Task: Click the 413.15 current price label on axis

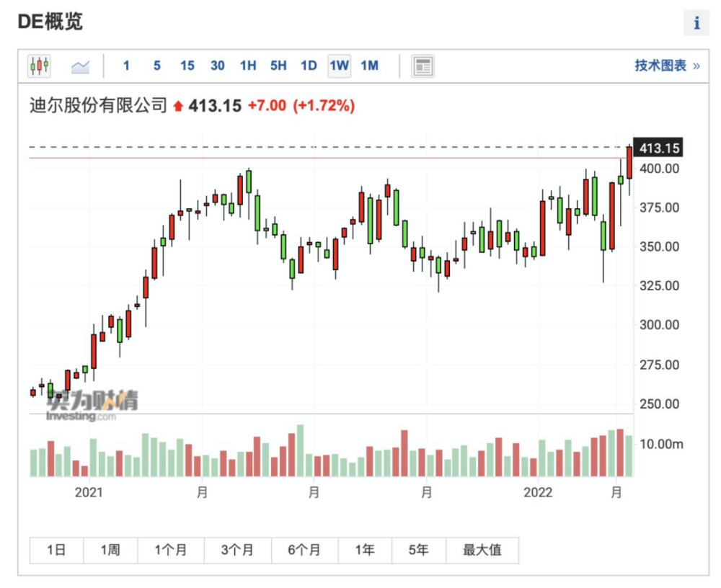Action: pyautogui.click(x=658, y=149)
